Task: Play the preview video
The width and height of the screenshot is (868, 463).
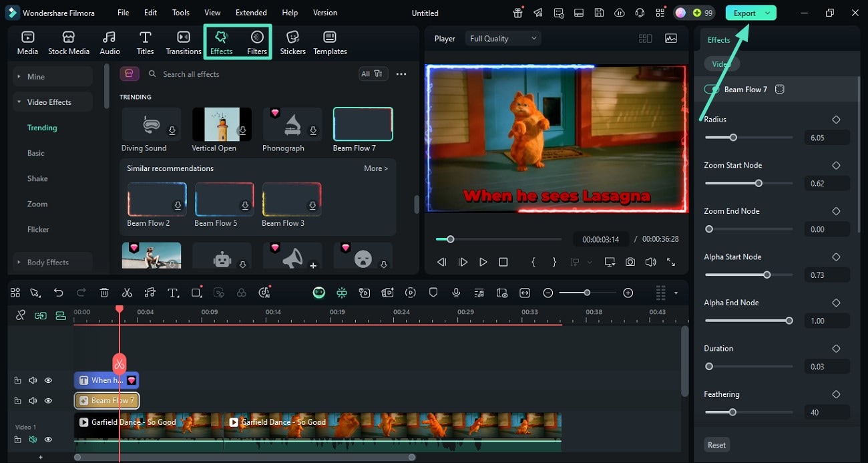Action: point(483,263)
